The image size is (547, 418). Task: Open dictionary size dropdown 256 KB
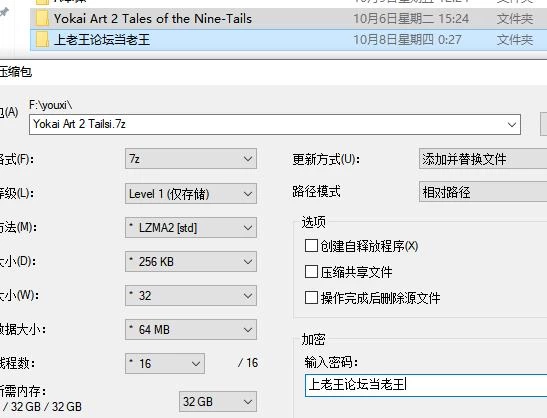191,262
